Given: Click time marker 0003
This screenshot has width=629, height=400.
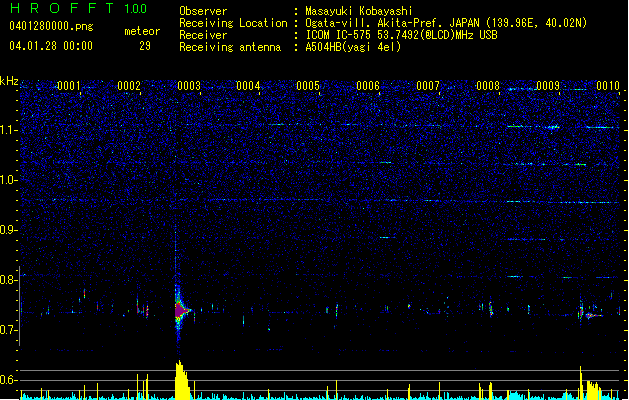Looking at the screenshot, I should 189,86.
